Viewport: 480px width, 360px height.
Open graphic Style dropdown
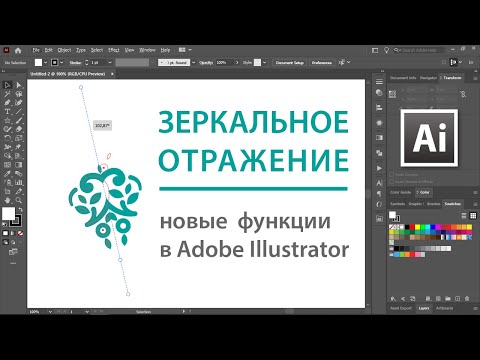[264, 62]
